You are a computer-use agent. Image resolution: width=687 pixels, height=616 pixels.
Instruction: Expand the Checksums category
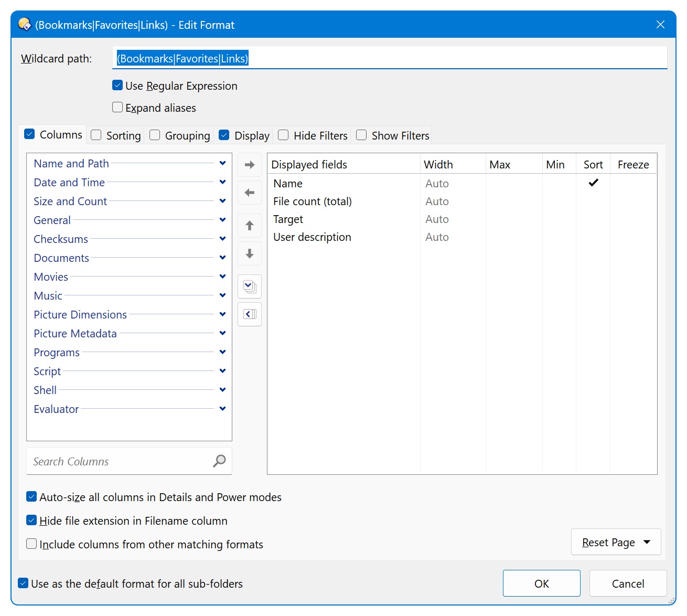[222, 238]
